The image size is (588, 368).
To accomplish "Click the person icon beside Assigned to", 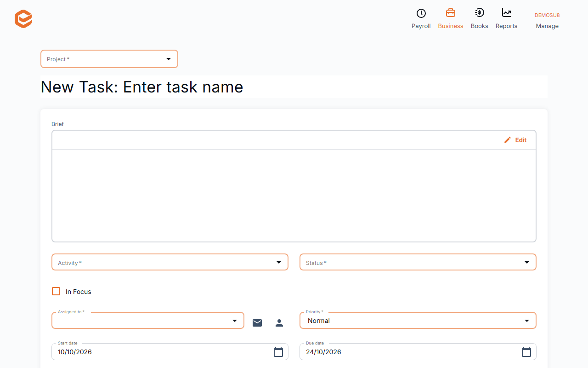I will tap(279, 323).
